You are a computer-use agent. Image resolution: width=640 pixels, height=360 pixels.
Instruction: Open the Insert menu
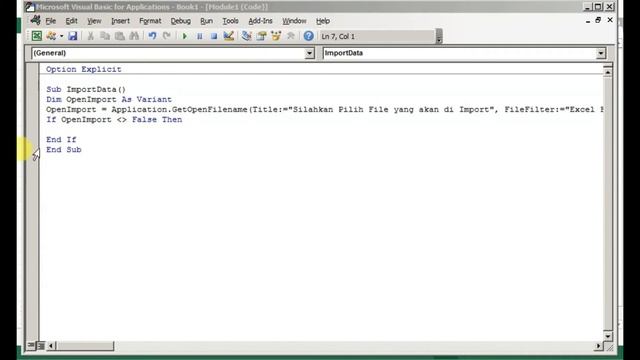click(120, 21)
